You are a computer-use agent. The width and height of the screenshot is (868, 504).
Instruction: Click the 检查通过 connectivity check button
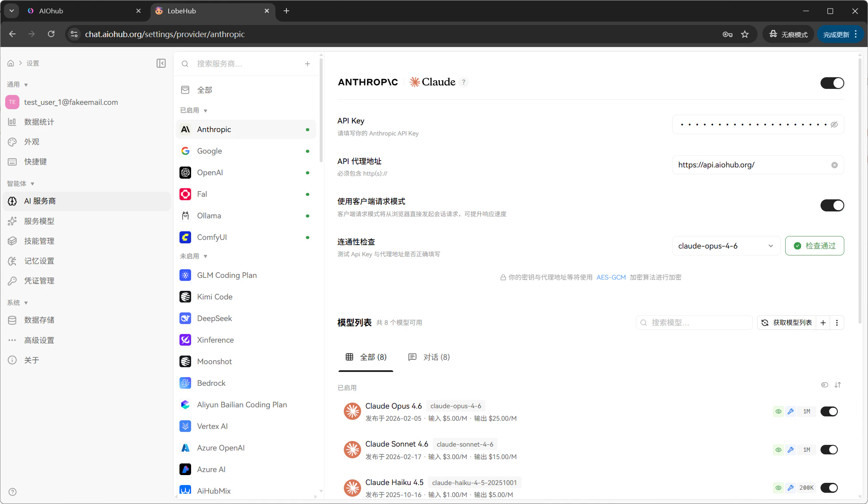[x=815, y=246]
